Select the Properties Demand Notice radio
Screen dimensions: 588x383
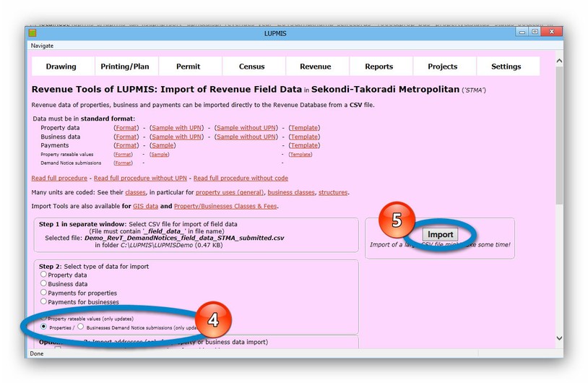point(43,327)
